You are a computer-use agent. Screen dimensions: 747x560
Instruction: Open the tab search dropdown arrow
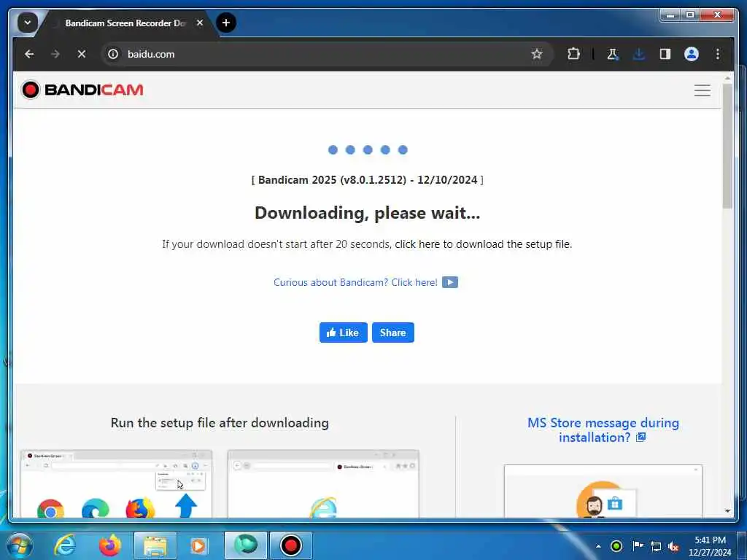click(28, 23)
